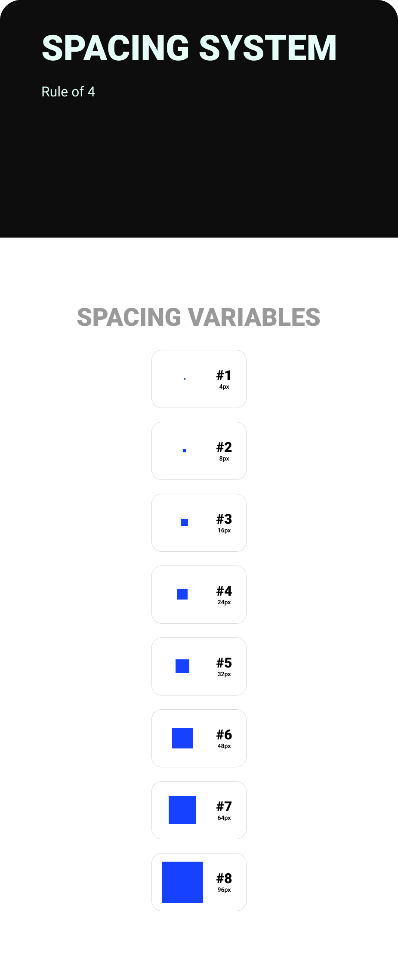Select the #8 label text

(224, 878)
